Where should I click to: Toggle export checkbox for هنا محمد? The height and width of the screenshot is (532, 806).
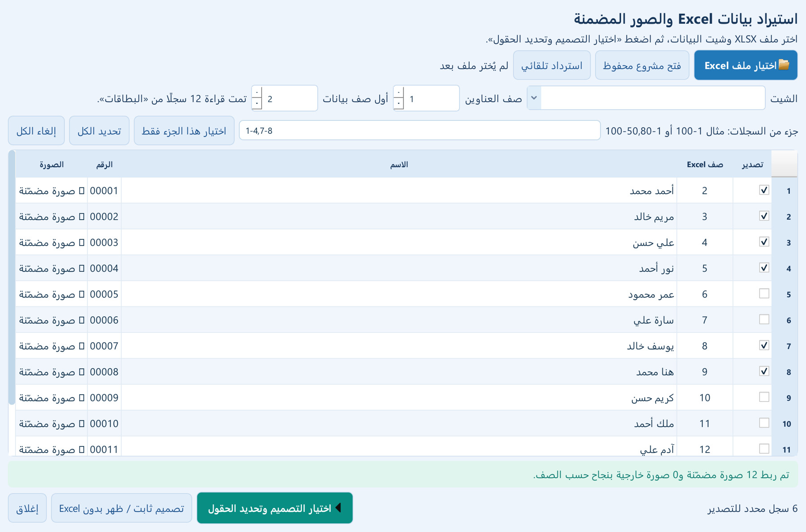point(764,371)
